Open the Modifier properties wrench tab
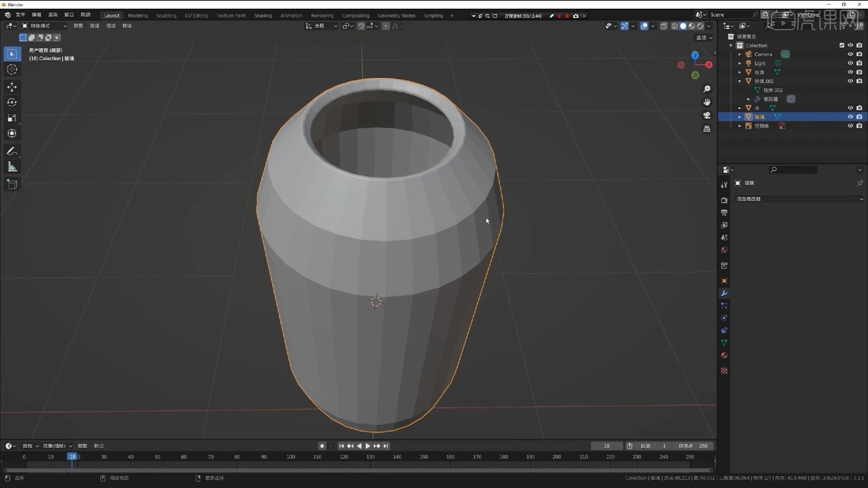The width and height of the screenshot is (868, 488). [724, 293]
